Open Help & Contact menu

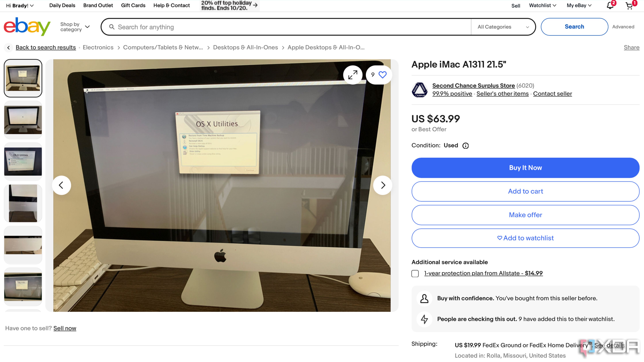[172, 5]
